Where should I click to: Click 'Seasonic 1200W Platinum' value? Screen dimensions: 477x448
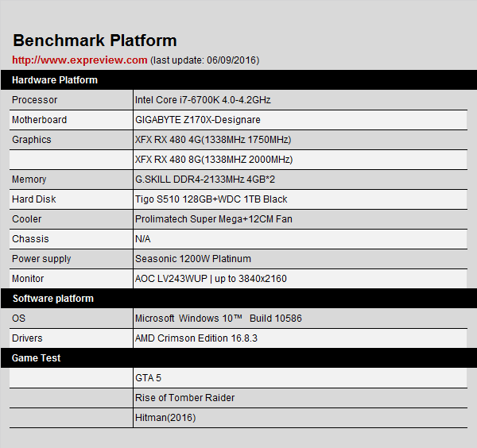(x=193, y=259)
